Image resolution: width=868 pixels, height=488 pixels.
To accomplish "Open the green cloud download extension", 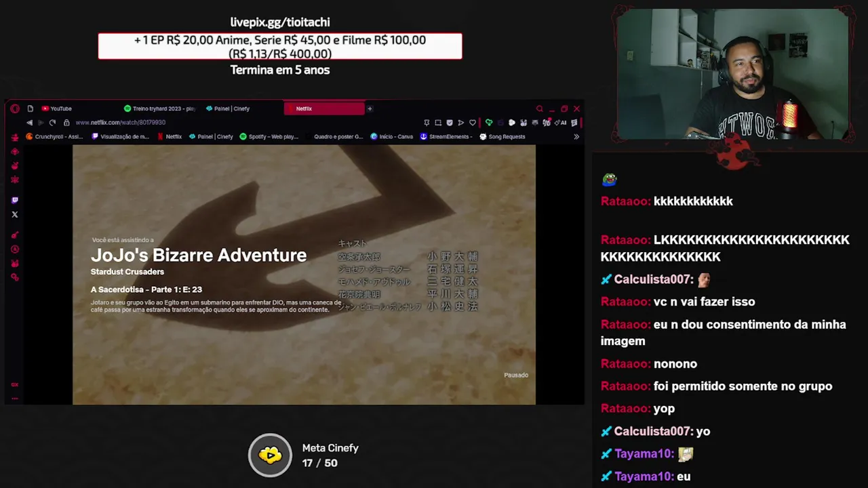I will click(489, 123).
